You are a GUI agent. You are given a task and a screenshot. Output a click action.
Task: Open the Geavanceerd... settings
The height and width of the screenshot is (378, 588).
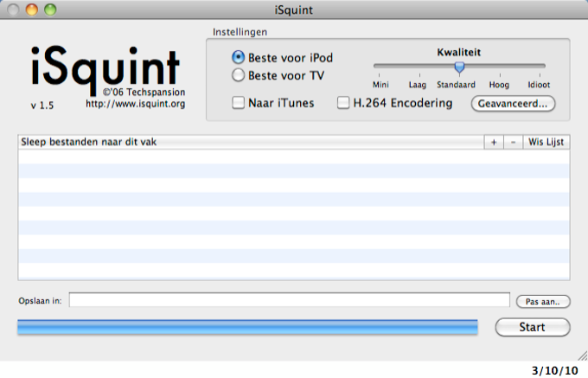tap(513, 104)
